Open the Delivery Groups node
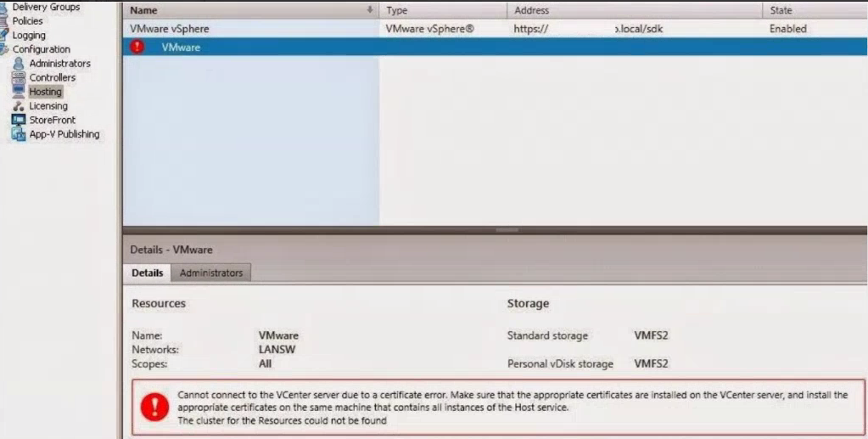This screenshot has height=439, width=868. pyautogui.click(x=46, y=7)
